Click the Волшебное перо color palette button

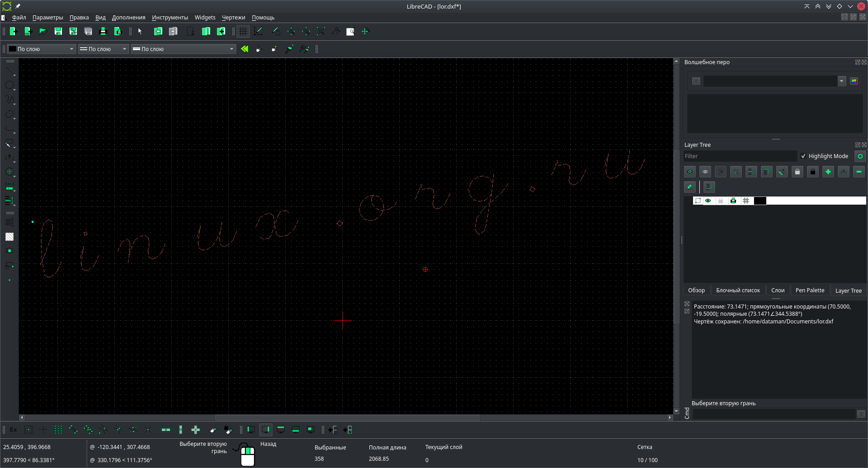pyautogui.click(x=854, y=81)
